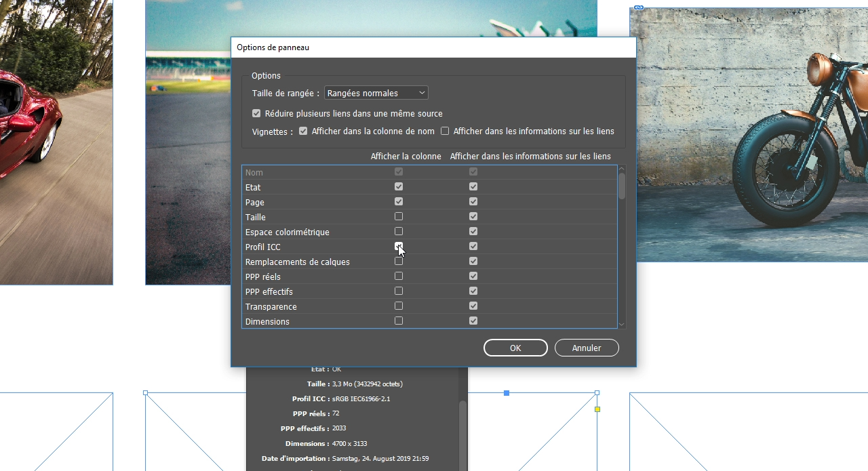Click the 'Page' row label

pos(255,203)
